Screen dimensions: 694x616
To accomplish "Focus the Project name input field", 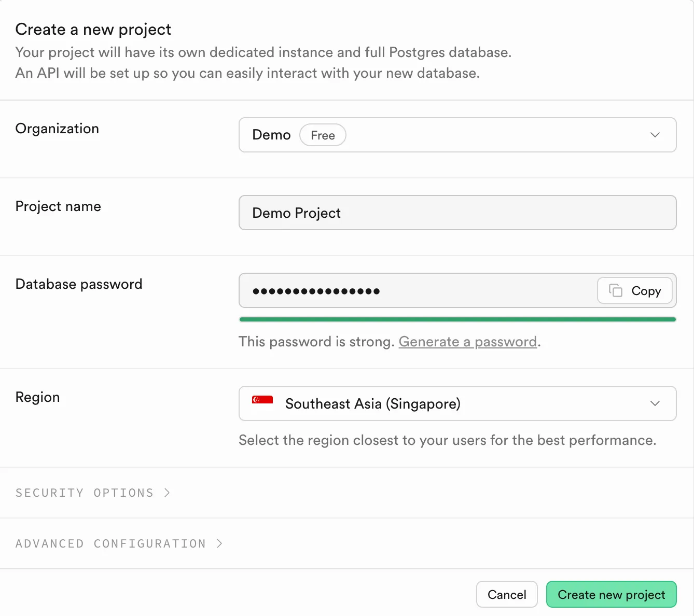I will pos(456,213).
